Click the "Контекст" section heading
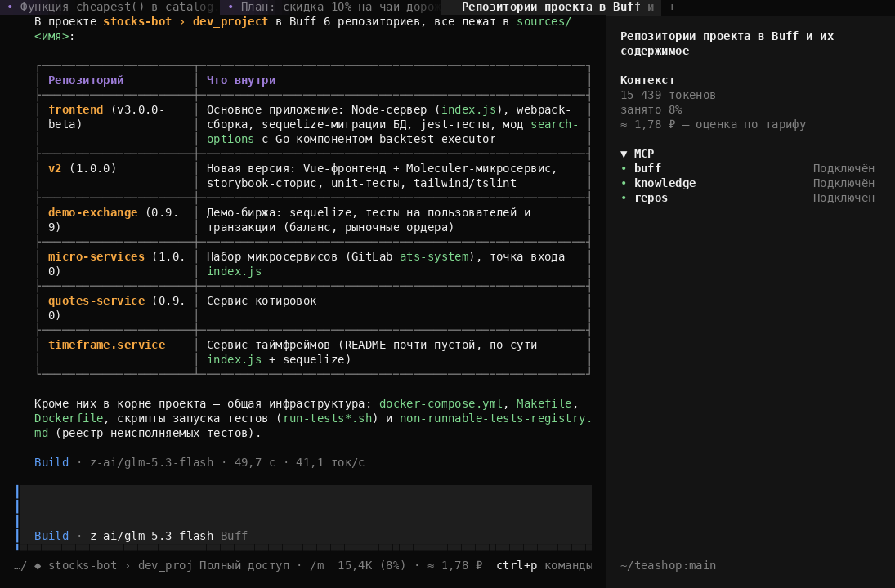 tap(648, 80)
